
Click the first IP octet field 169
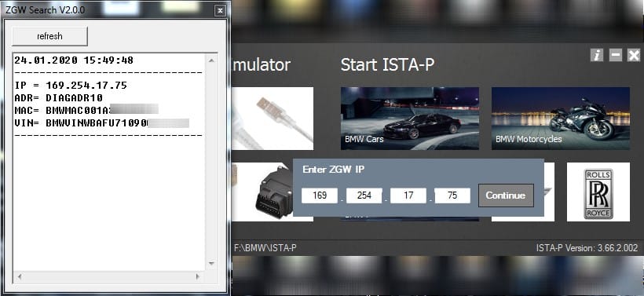pos(320,196)
